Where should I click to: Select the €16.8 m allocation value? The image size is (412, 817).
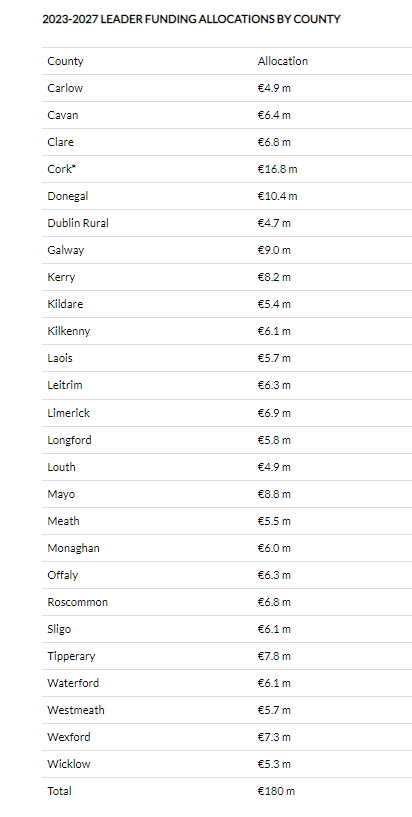[x=278, y=169]
